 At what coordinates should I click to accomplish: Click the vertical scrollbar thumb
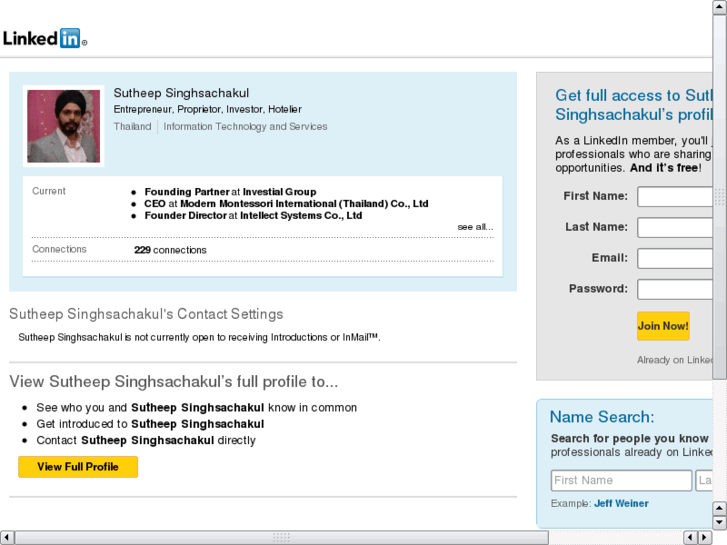click(x=719, y=197)
